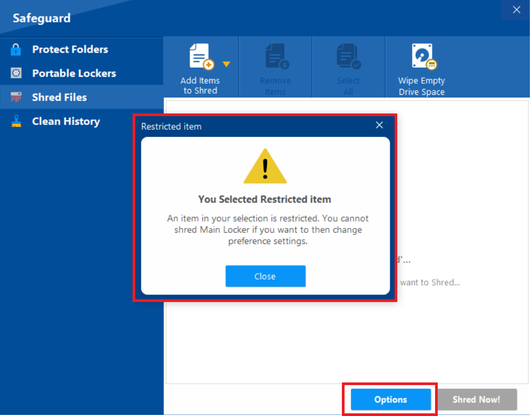
Task: Click the yellow warning triangle icon
Action: [265, 166]
